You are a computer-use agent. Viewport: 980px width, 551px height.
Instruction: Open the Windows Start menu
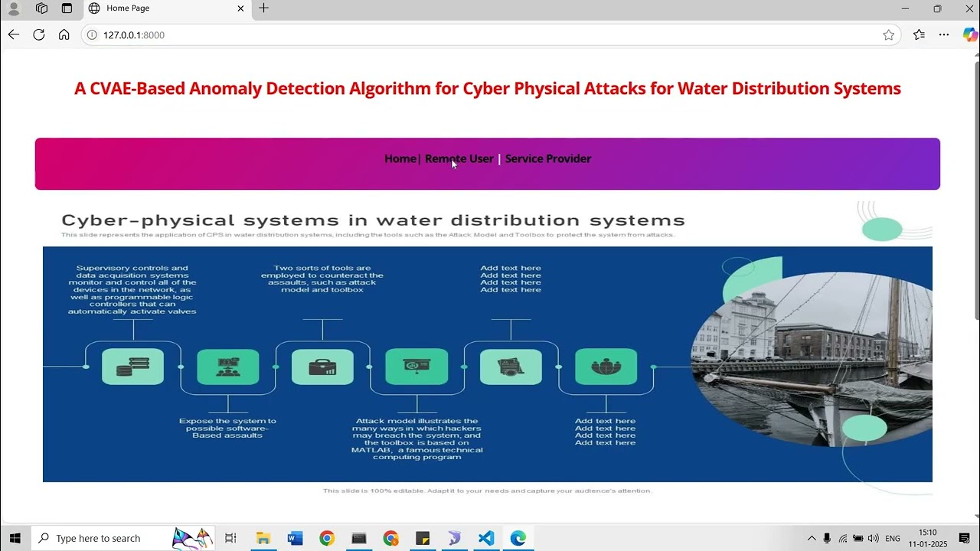15,538
